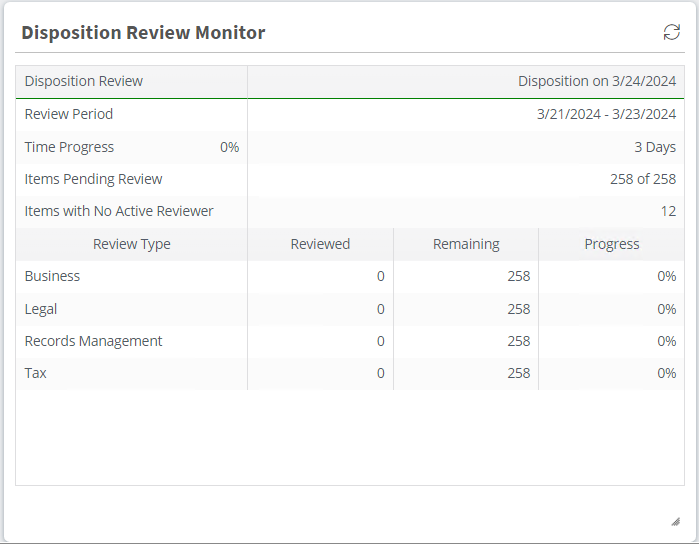Click the Disposition Review Monitor title

[143, 33]
